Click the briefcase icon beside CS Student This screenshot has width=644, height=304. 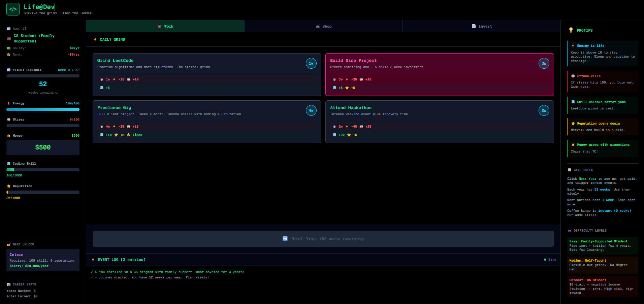coord(9,39)
